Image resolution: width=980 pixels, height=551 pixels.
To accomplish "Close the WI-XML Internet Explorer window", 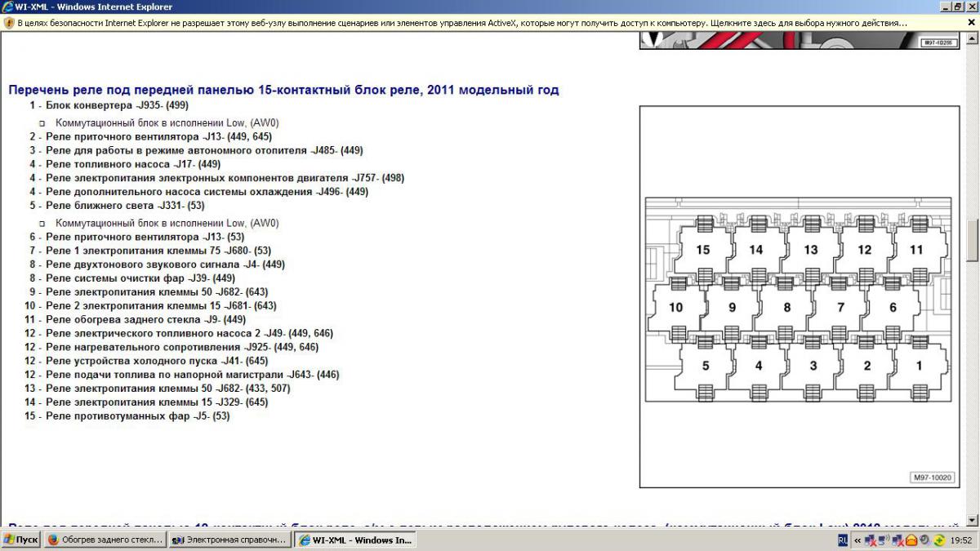I will [x=972, y=7].
